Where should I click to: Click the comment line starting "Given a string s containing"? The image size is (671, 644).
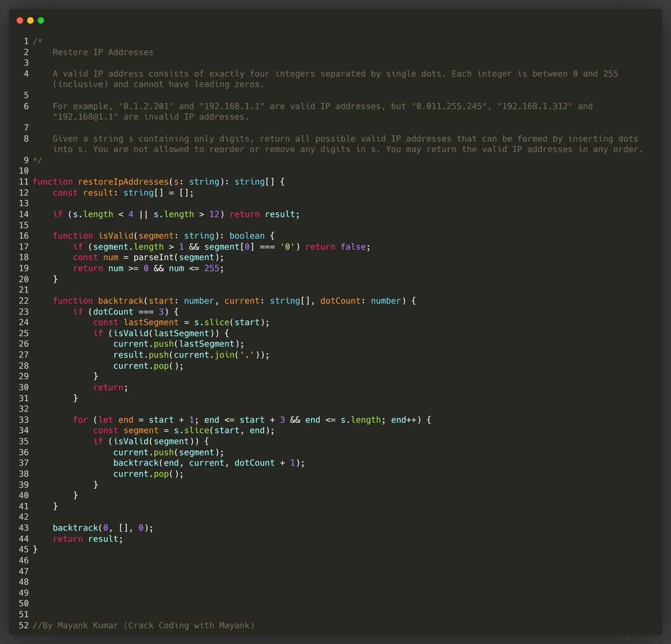[346, 139]
